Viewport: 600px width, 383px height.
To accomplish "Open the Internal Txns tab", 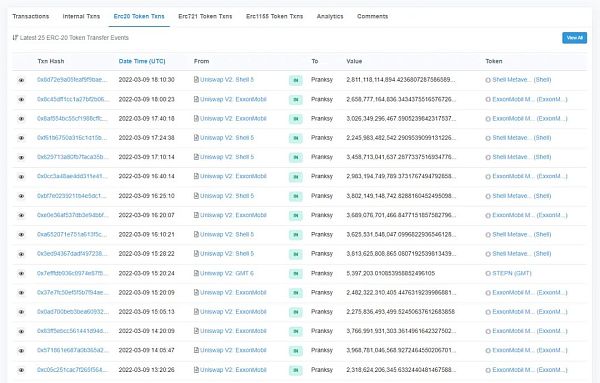I will 81,16.
